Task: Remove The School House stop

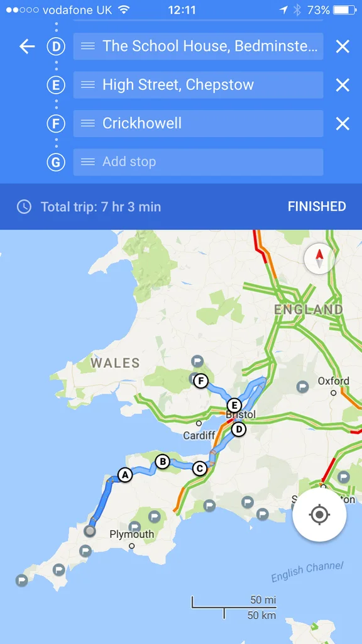Action: (x=343, y=47)
